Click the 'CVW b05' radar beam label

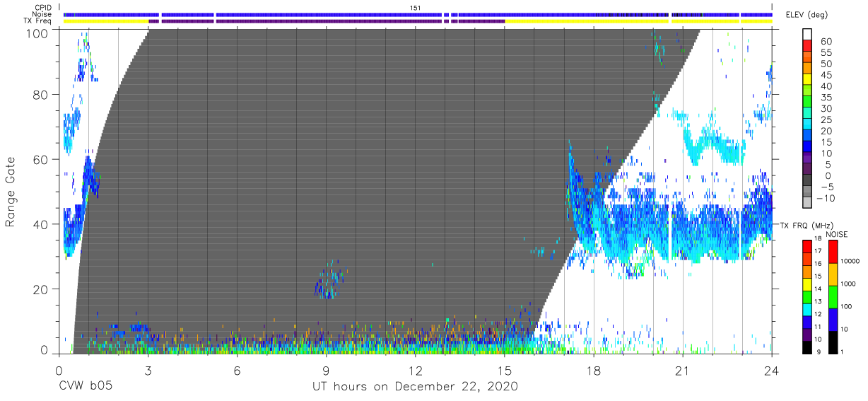86,387
